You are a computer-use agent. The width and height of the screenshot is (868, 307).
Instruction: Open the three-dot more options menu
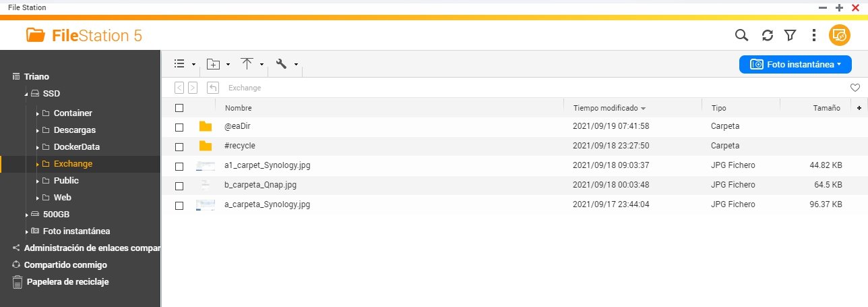(814, 35)
